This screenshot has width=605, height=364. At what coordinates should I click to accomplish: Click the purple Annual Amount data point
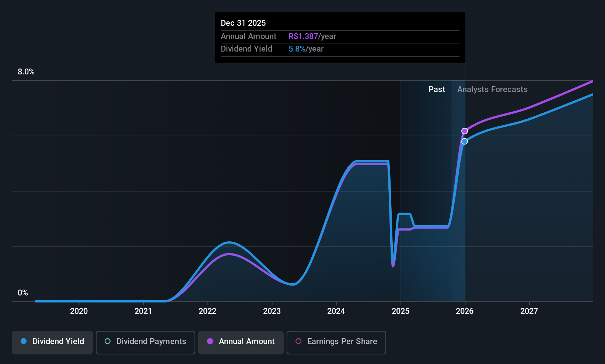pos(465,131)
